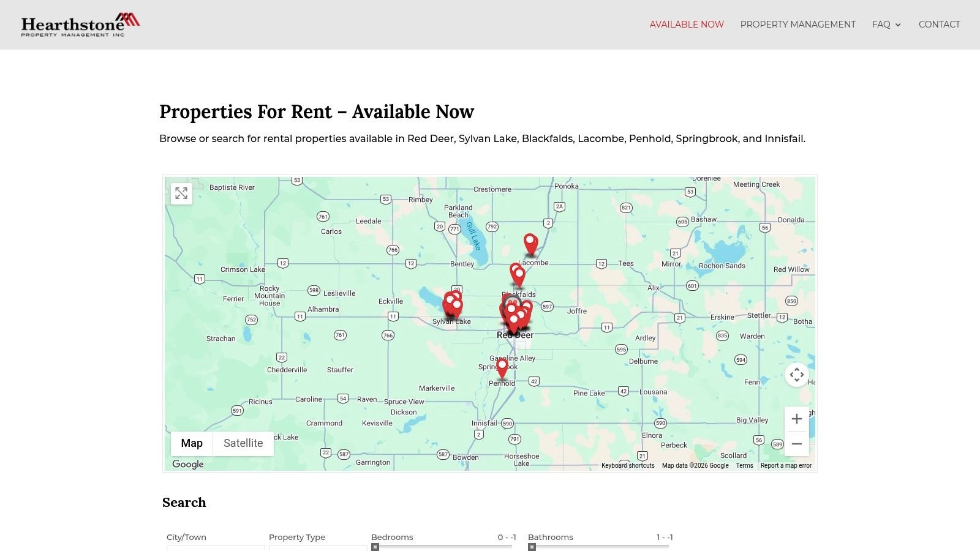Click the Penhold property marker
Viewport: 980px width, 551px height.
[502, 369]
